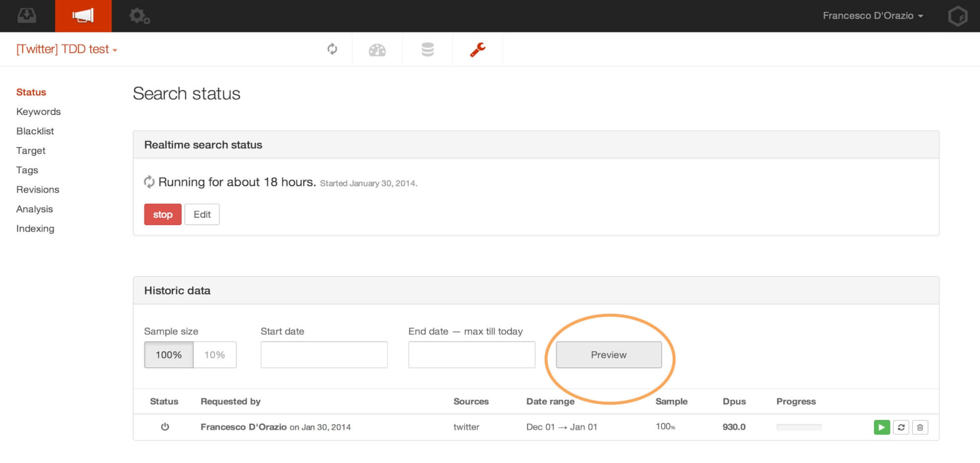
Task: Click the inbox download icon in top bar
Action: [x=27, y=16]
